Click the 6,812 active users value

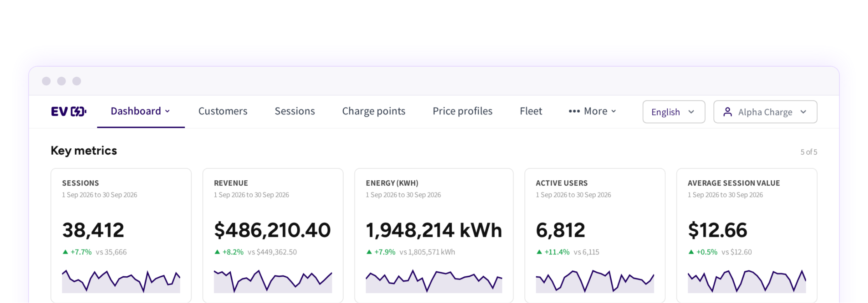561,230
